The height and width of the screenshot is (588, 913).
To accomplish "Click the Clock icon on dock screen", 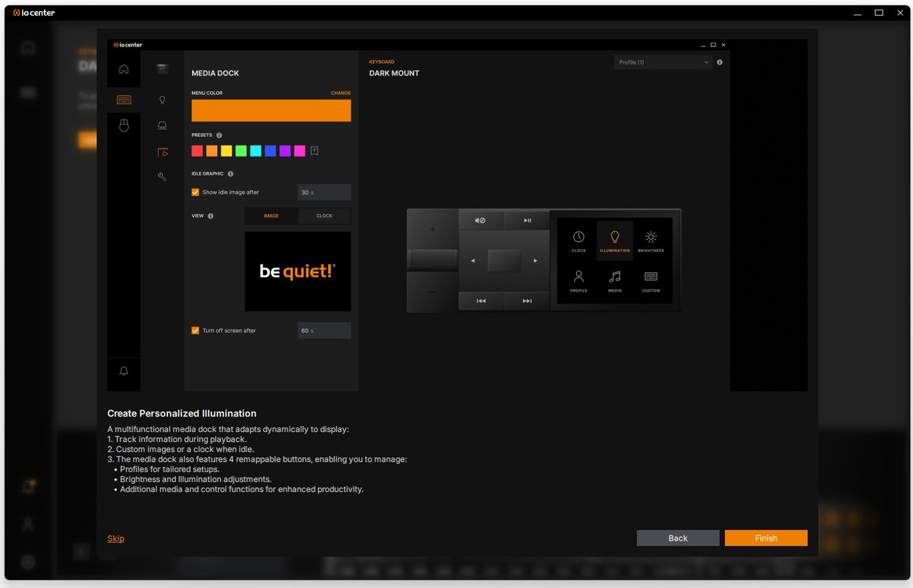I will (x=579, y=240).
